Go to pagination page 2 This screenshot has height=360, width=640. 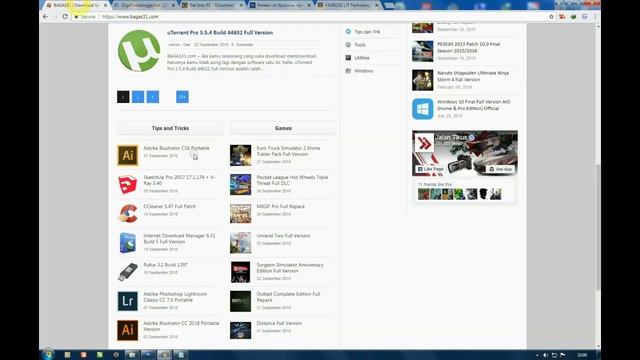coord(138,97)
